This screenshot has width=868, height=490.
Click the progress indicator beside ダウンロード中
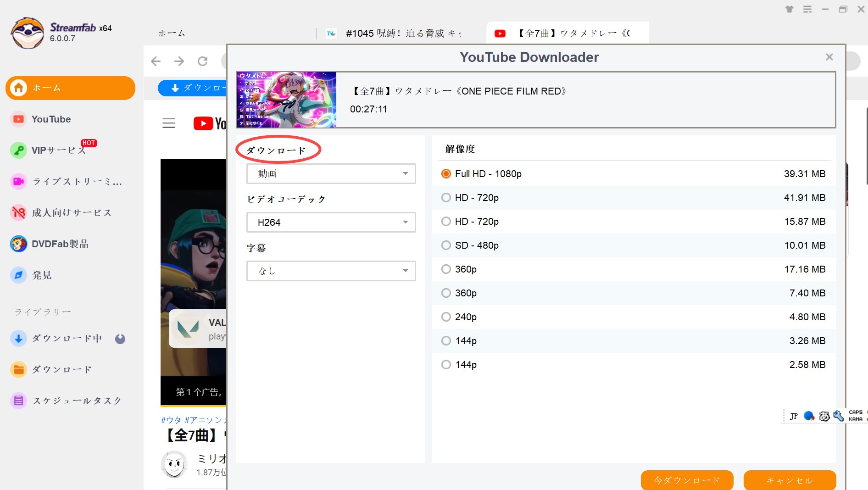click(120, 339)
